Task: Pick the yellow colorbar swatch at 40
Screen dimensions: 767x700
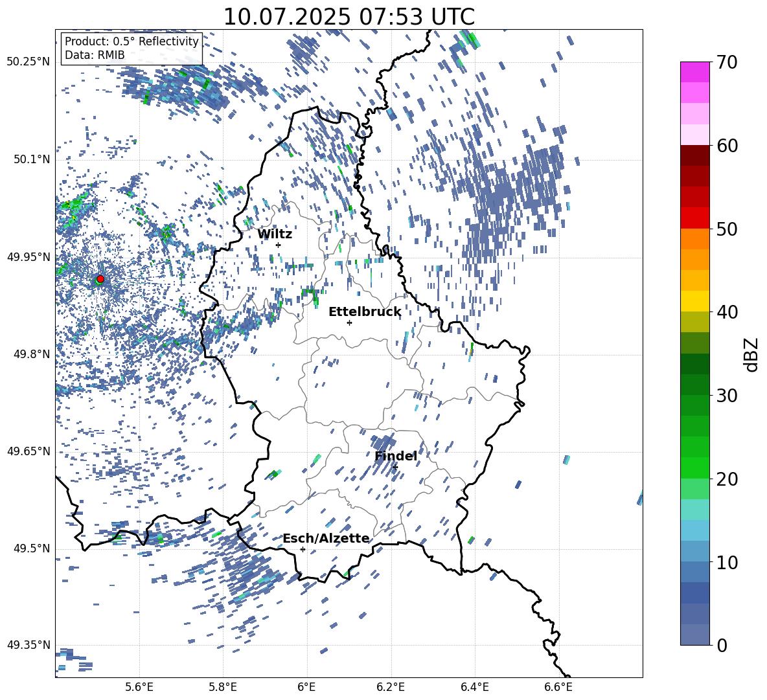Action: (x=694, y=301)
